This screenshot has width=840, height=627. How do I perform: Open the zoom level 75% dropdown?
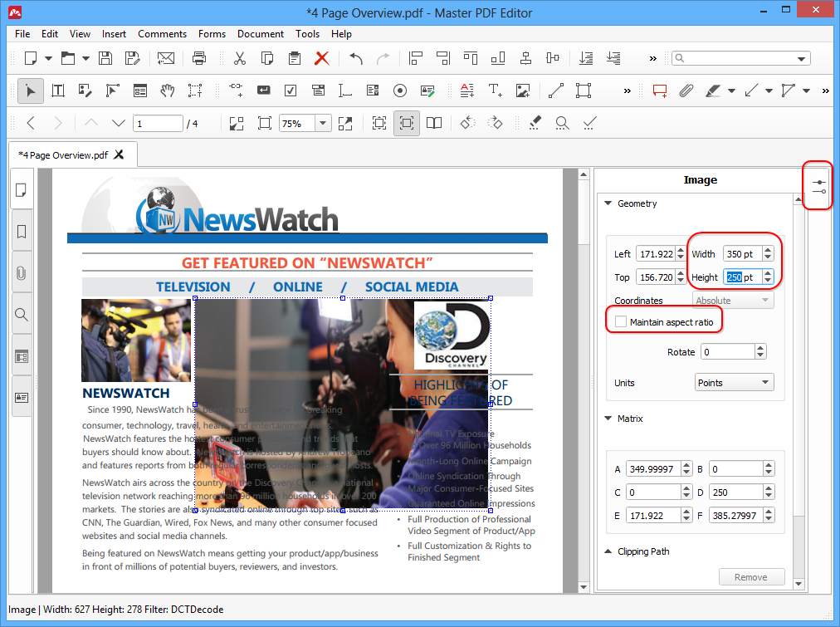[323, 123]
